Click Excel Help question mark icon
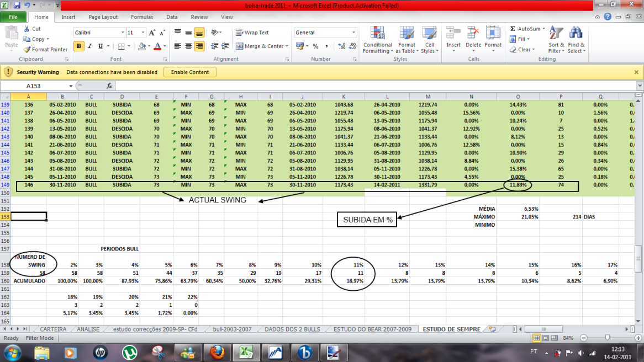The width and height of the screenshot is (644, 362). pos(608,17)
